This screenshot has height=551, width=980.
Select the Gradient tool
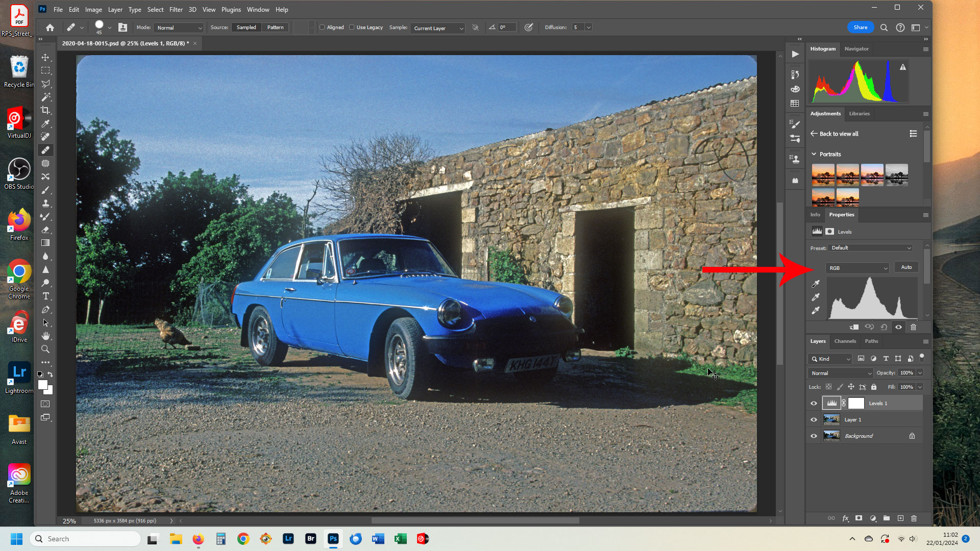click(45, 243)
